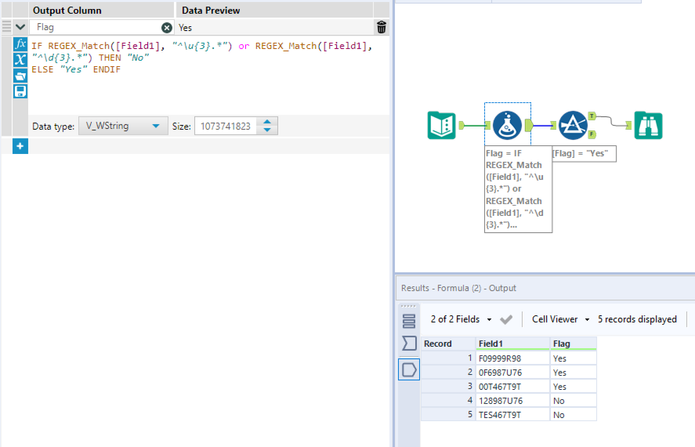Screen dimensions: 695x447
Task: Open the X columns and constants icon
Action: point(20,59)
